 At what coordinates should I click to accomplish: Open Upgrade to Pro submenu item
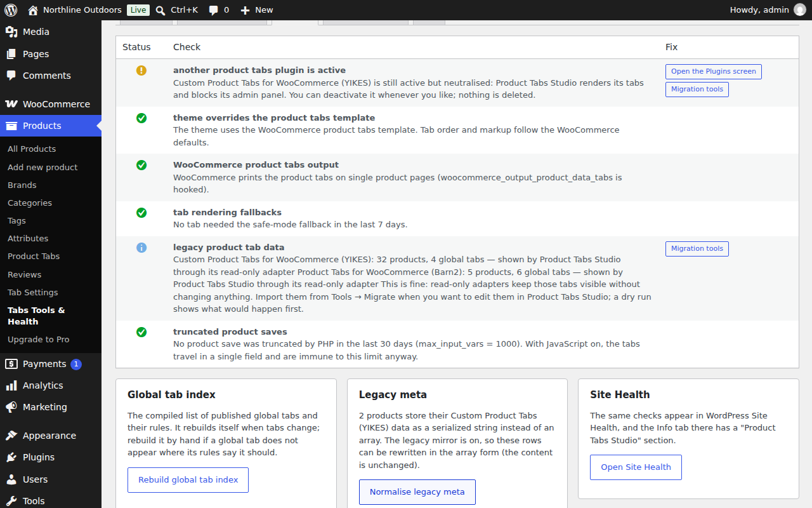click(x=39, y=340)
